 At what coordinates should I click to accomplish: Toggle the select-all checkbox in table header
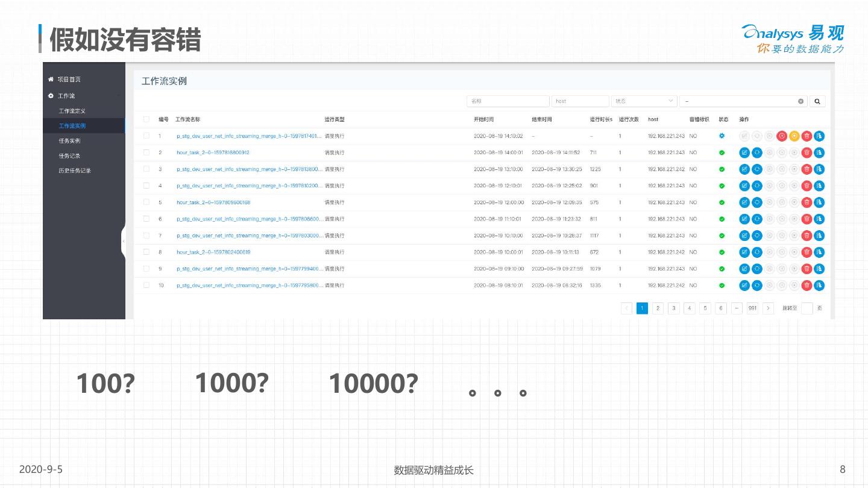click(x=146, y=119)
